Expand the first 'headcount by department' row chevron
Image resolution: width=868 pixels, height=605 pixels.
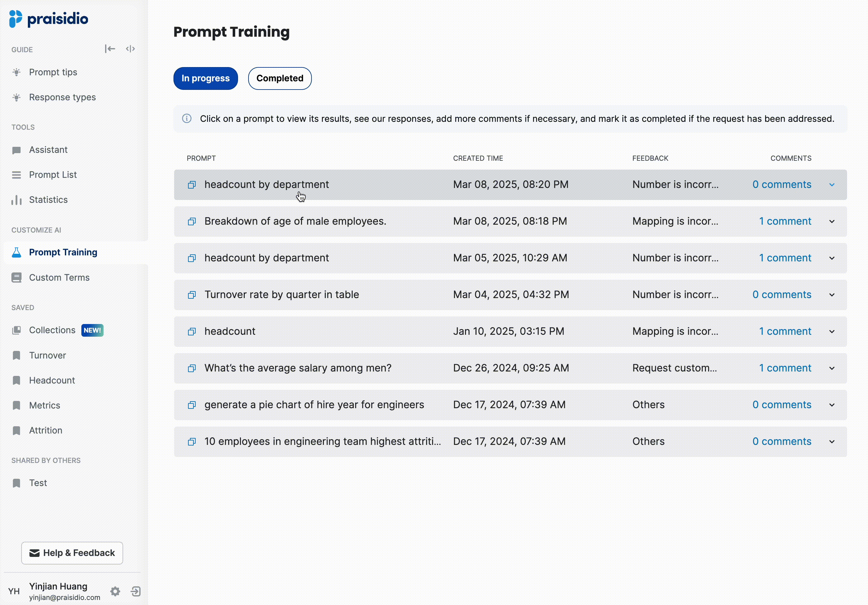pyautogui.click(x=832, y=185)
